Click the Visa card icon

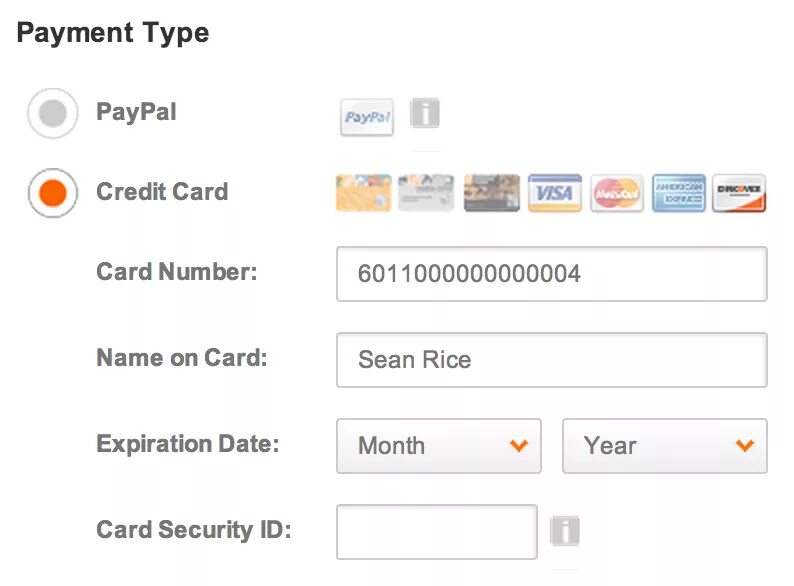coord(555,192)
